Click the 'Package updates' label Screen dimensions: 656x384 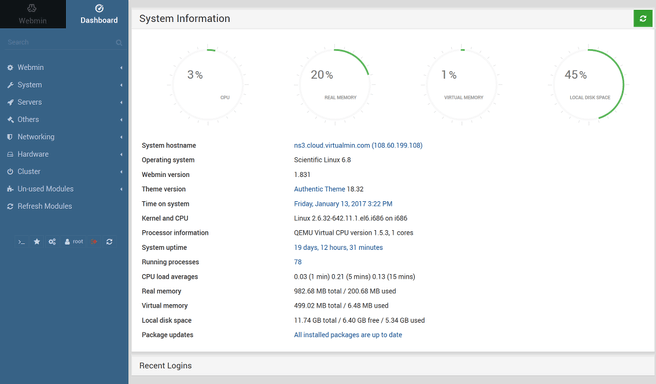click(167, 335)
